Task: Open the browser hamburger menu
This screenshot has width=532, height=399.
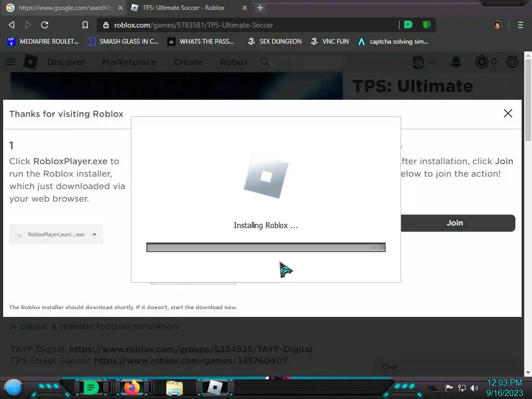Action: pos(521,25)
